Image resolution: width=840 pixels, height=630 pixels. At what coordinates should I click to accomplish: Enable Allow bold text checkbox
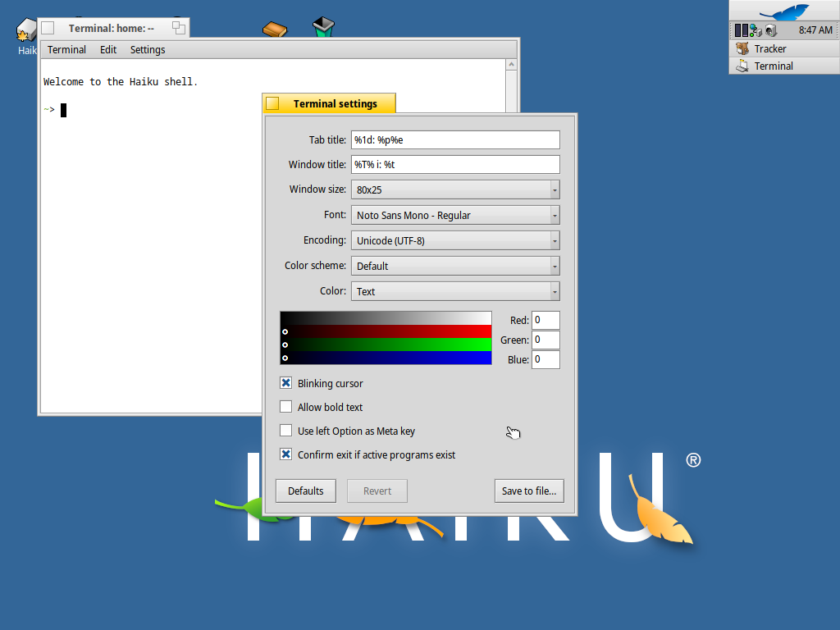(286, 407)
